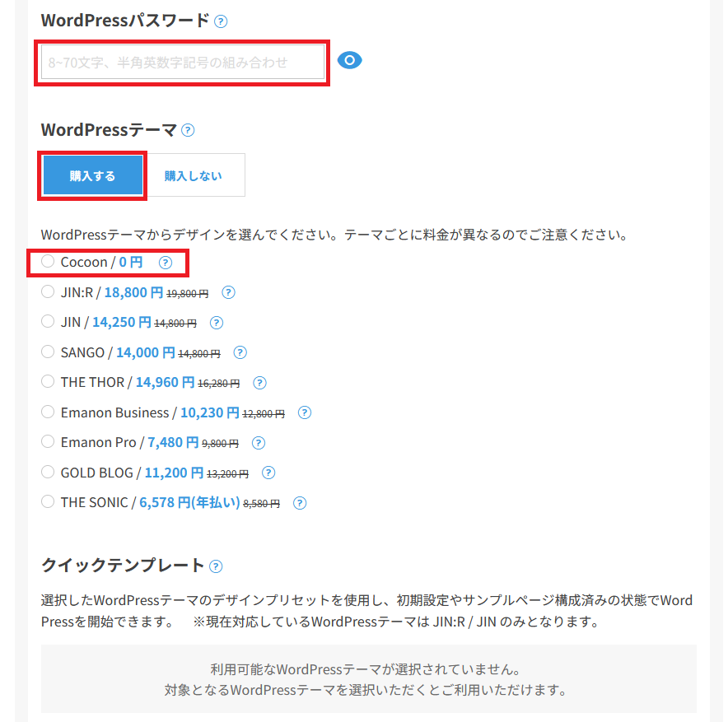This screenshot has height=722, width=728.
Task: Select the SANGO 14,000円 radio button
Action: [x=48, y=352]
